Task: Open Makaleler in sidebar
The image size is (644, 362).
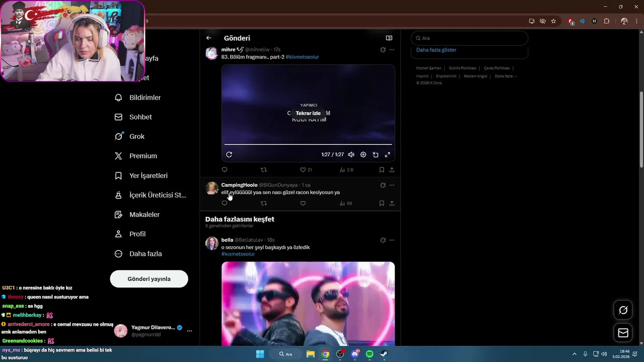Action: click(137, 215)
